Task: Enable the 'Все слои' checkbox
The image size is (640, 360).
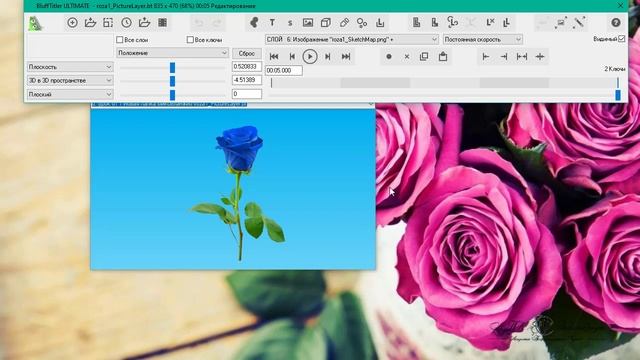Action: click(120, 40)
